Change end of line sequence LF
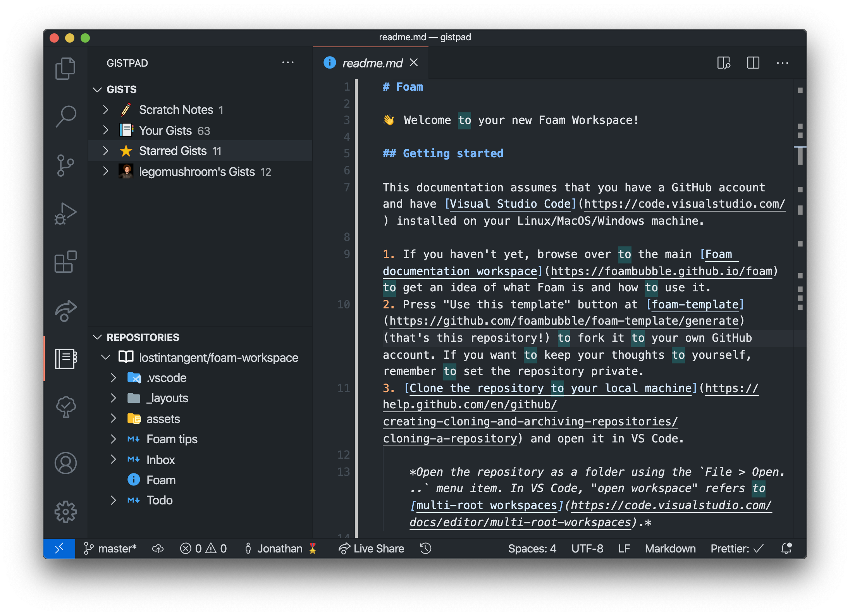The height and width of the screenshot is (616, 850). click(624, 549)
